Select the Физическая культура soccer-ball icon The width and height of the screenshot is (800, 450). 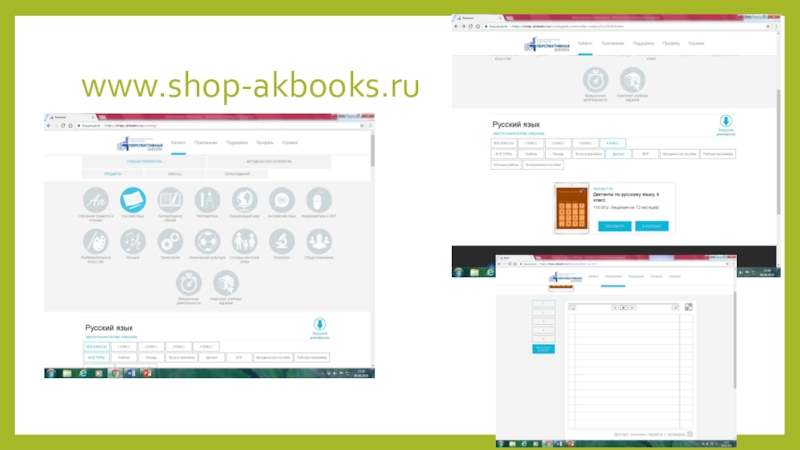(207, 241)
